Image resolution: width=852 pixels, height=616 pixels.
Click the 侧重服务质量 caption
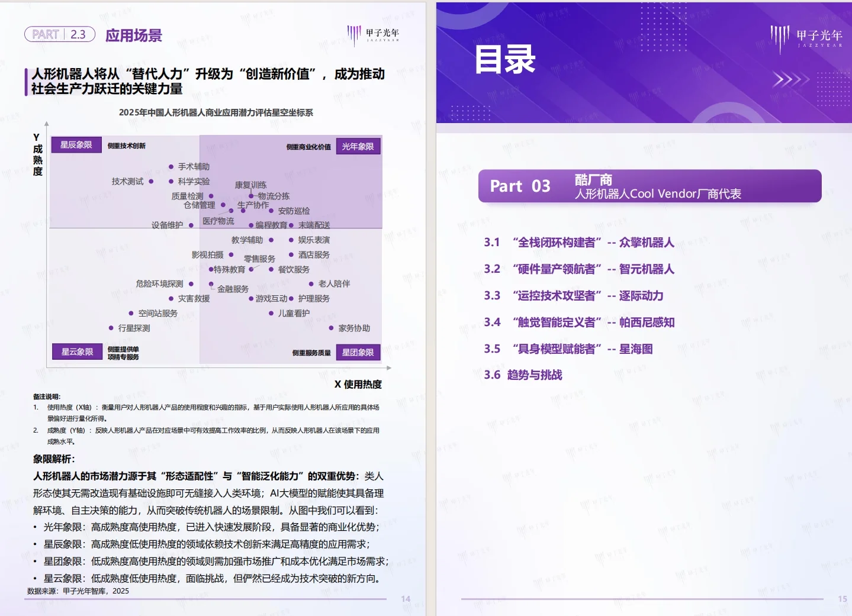[311, 353]
